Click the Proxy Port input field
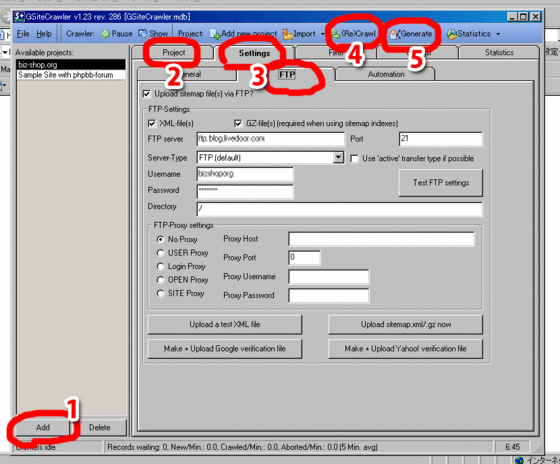 tap(304, 258)
